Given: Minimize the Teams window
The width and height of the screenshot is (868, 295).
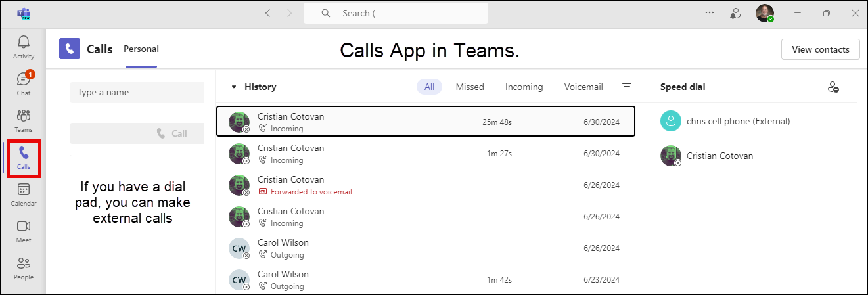Looking at the screenshot, I should [x=797, y=13].
